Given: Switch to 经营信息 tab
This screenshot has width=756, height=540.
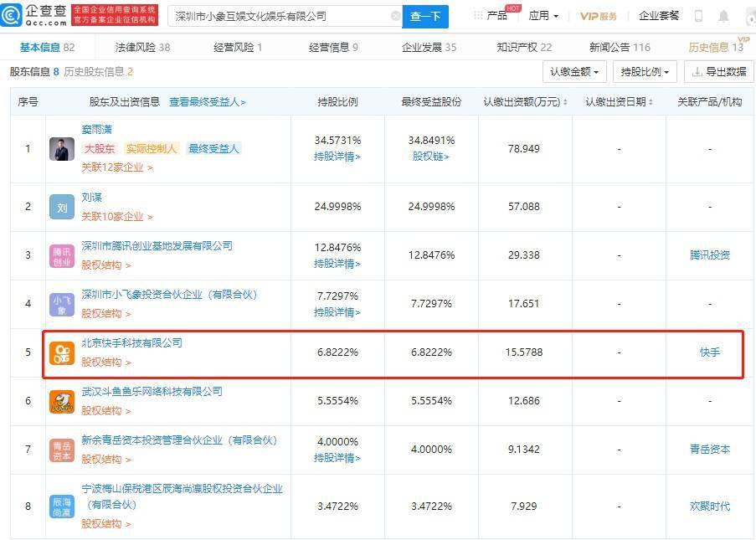Looking at the screenshot, I should [x=334, y=47].
